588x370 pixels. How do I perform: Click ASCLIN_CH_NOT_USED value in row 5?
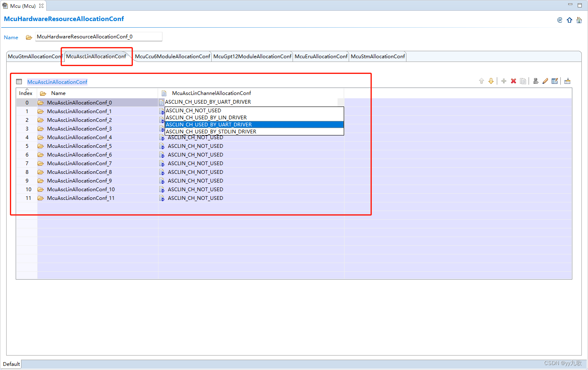coord(196,146)
